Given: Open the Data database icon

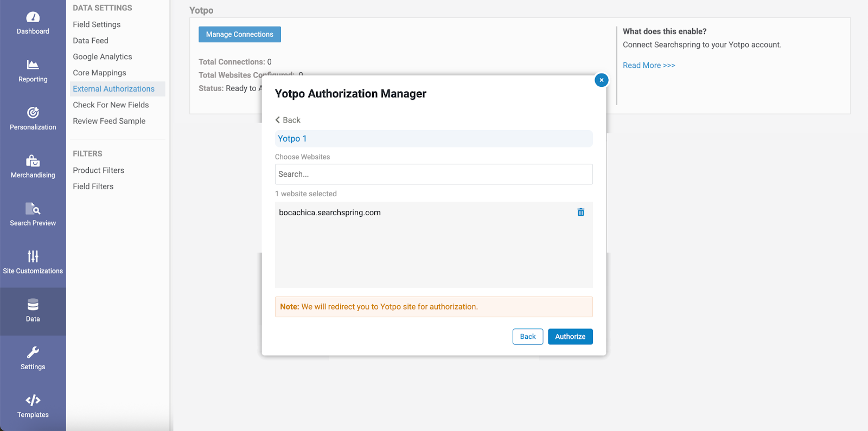Looking at the screenshot, I should [x=33, y=304].
